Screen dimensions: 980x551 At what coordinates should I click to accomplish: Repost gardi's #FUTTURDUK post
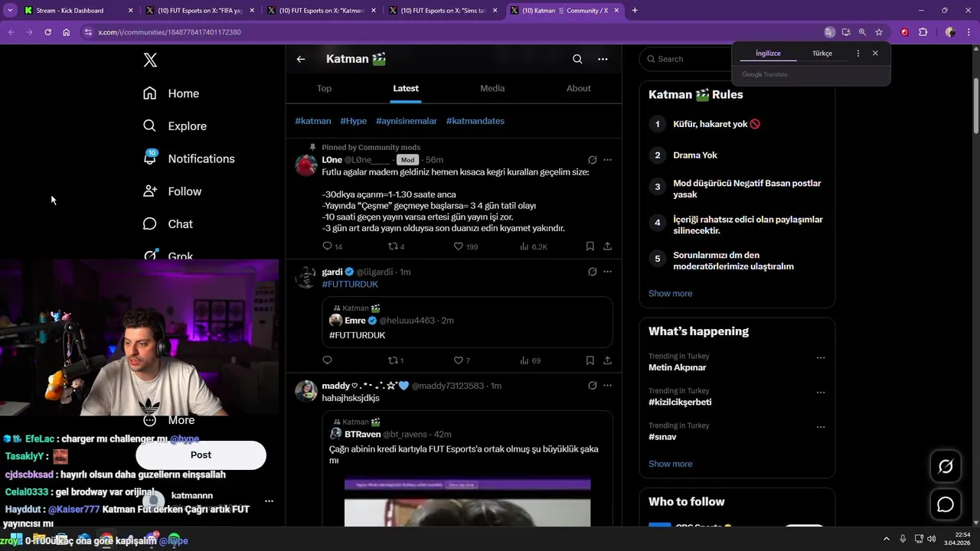[x=394, y=360]
